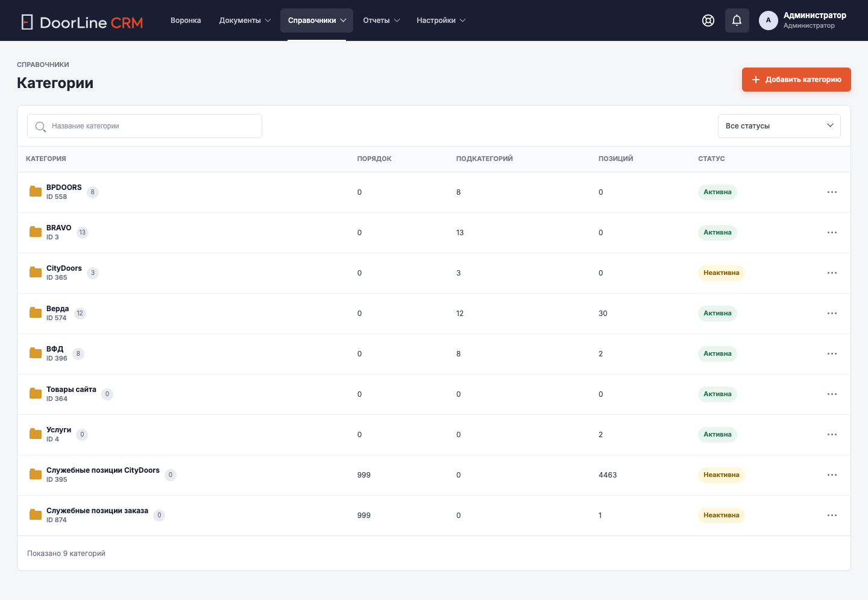The width and height of the screenshot is (868, 600).
Task: Open the Верда category name
Action: pos(57,309)
